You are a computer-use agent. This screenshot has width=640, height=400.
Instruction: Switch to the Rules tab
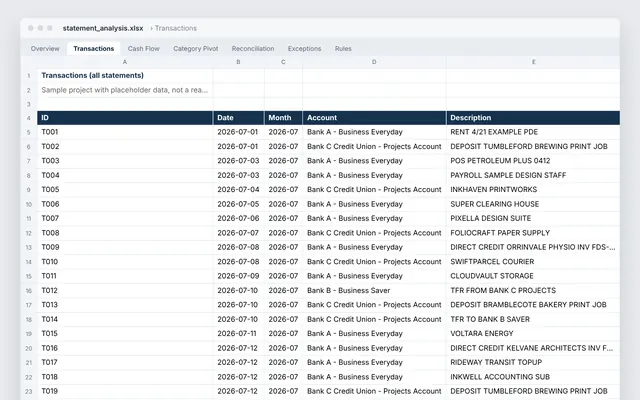point(343,49)
